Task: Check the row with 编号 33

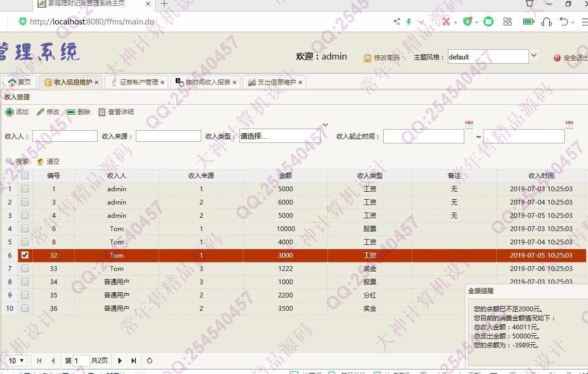Action: (x=25, y=268)
